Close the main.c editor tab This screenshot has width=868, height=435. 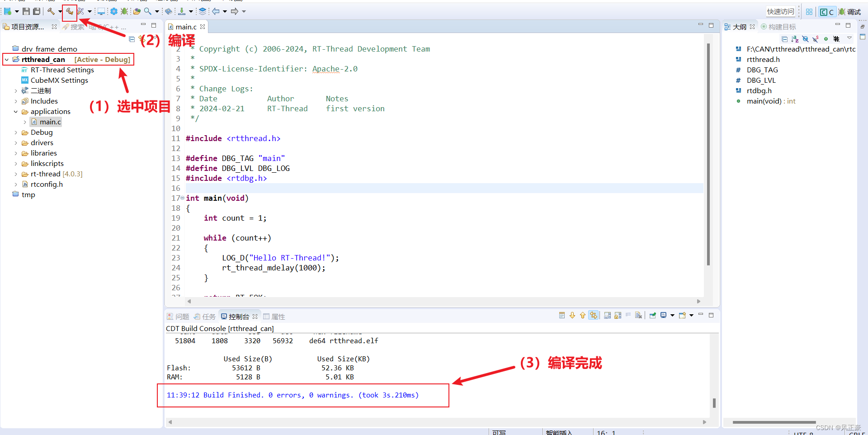point(203,27)
